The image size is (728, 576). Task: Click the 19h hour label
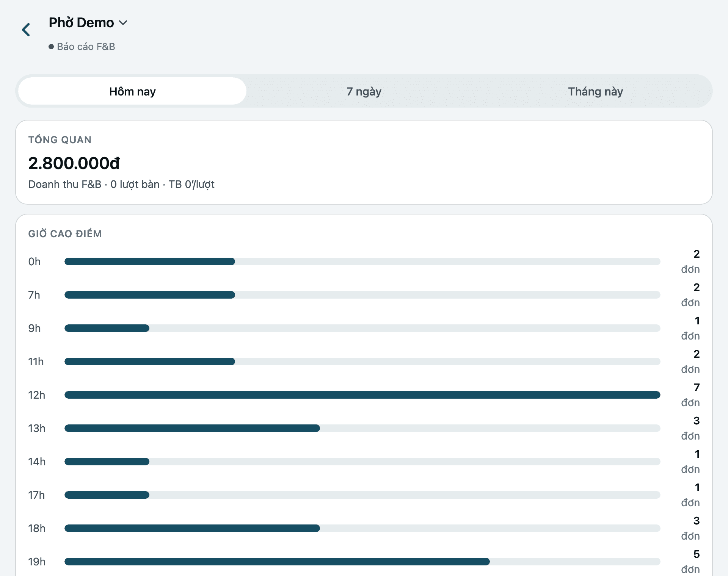(37, 562)
